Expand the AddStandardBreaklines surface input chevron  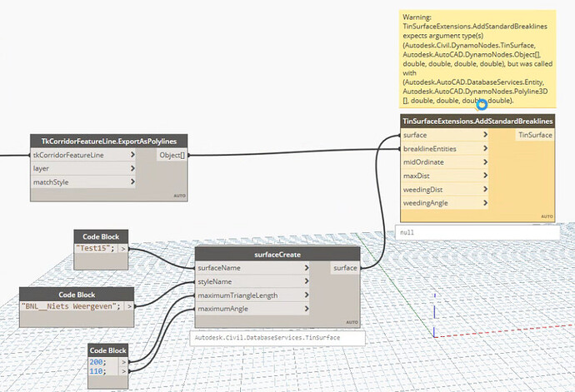tap(485, 135)
